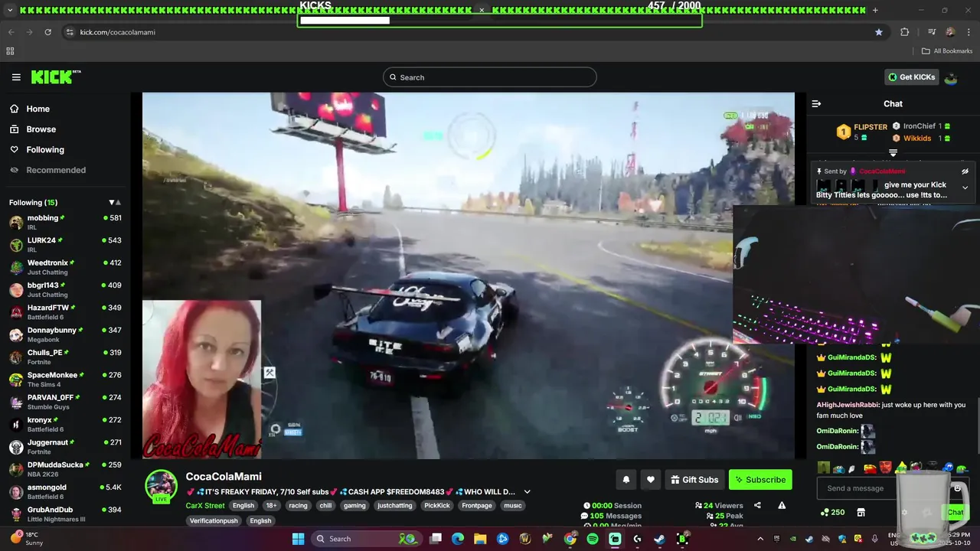The width and height of the screenshot is (980, 551).
Task: Open the CarX Street category link
Action: [x=205, y=506]
